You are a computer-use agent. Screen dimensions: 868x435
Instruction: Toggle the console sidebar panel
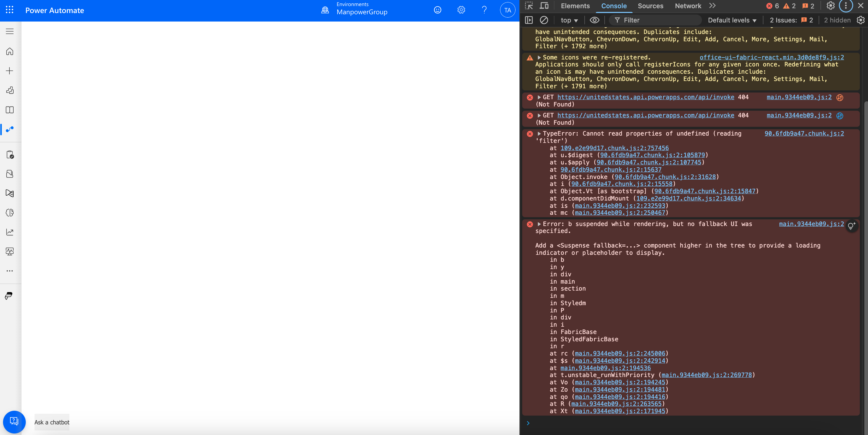tap(529, 20)
